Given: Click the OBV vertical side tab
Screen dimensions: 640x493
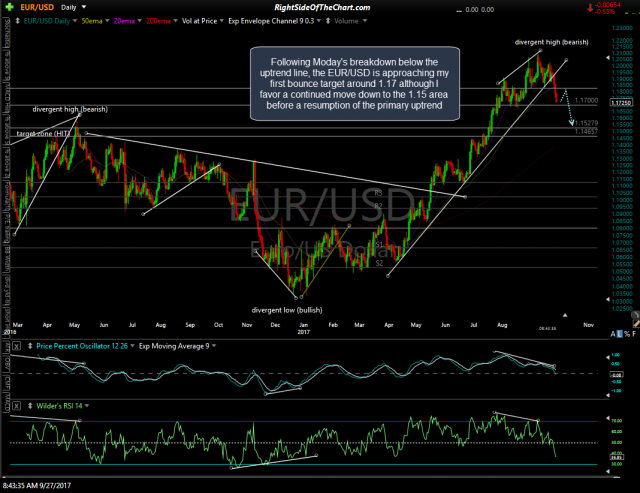Looking at the screenshot, I should [x=7, y=366].
